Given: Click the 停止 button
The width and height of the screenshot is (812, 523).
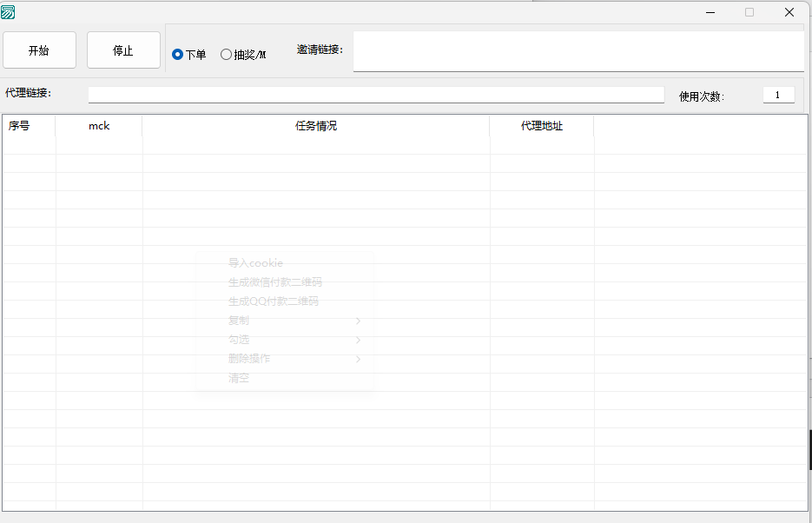Looking at the screenshot, I should tap(123, 50).
